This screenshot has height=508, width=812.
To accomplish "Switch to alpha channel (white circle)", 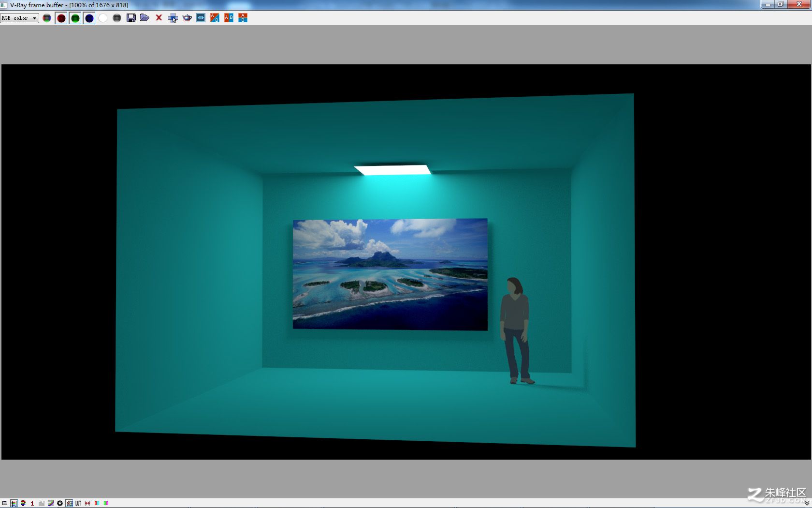I will tap(103, 18).
